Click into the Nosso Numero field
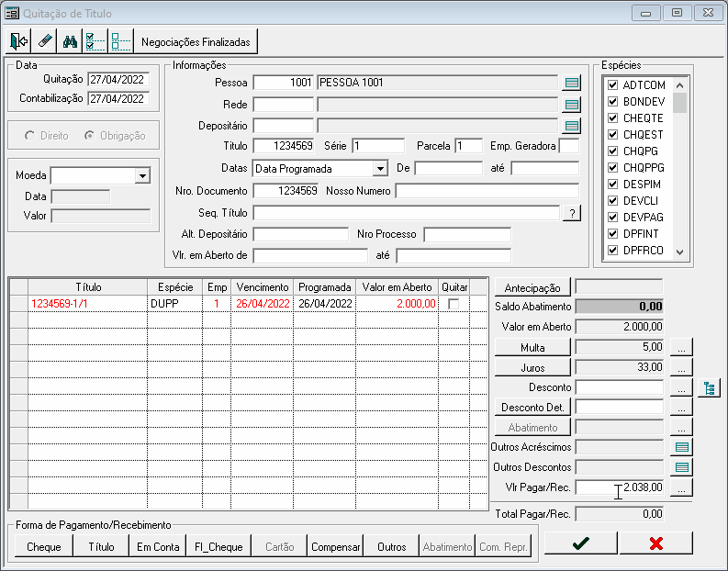Image resolution: width=728 pixels, height=571 pixels. pos(487,191)
